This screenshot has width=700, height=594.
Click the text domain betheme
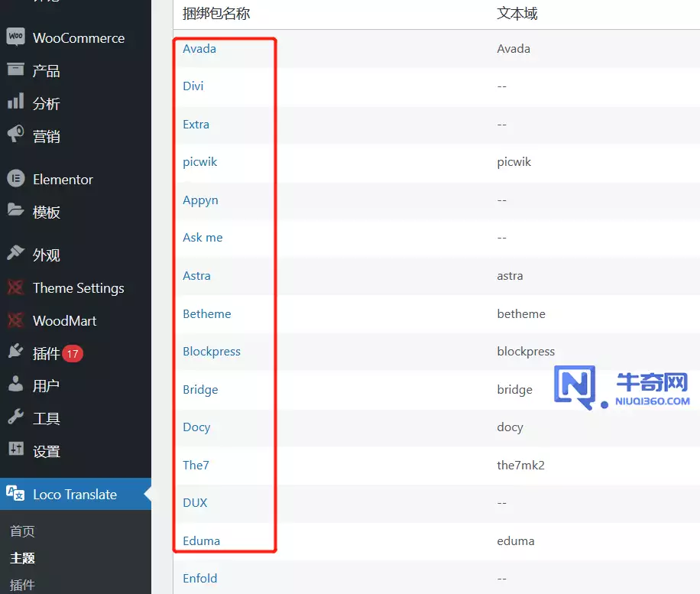(521, 313)
